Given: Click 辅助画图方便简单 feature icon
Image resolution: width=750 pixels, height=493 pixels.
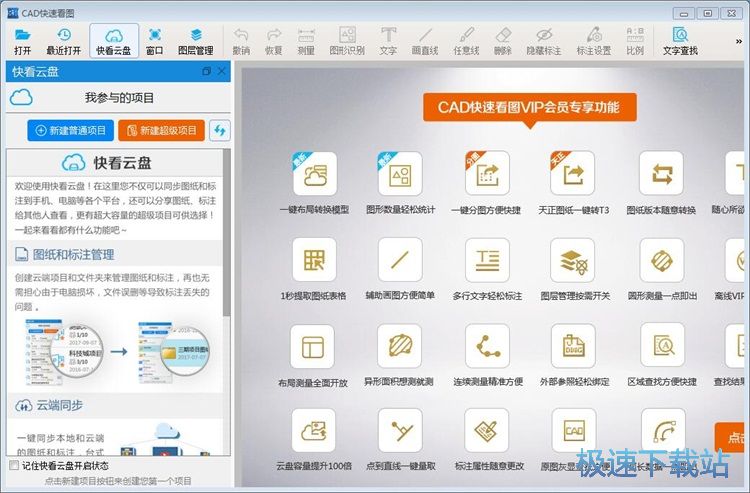Looking at the screenshot, I should 400,260.
